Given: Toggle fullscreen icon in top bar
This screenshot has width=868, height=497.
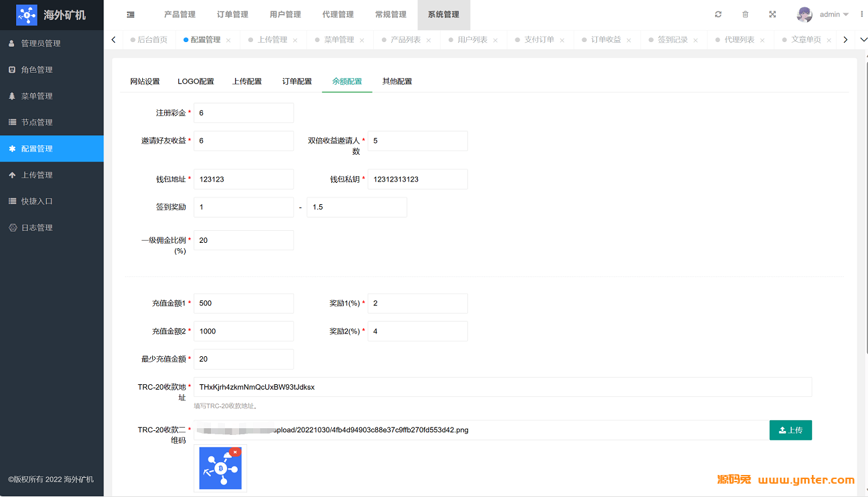Looking at the screenshot, I should point(773,15).
